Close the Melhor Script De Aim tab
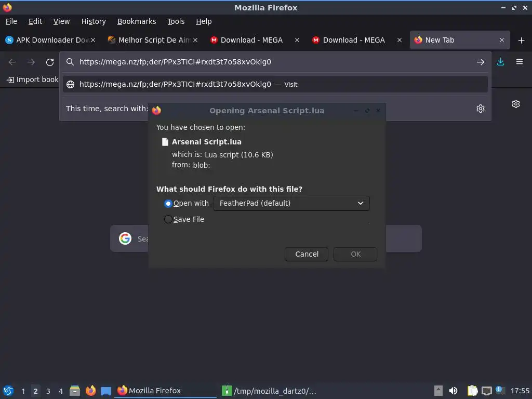Image resolution: width=532 pixels, height=399 pixels. pyautogui.click(x=195, y=40)
